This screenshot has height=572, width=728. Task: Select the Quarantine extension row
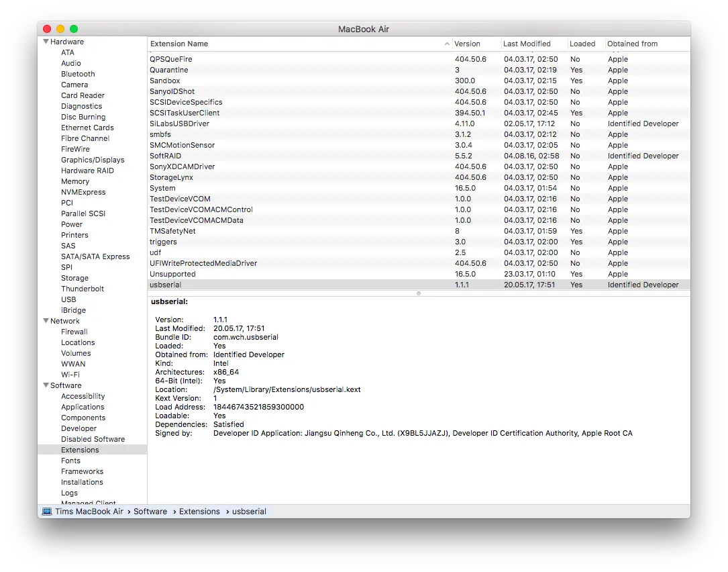coord(419,70)
